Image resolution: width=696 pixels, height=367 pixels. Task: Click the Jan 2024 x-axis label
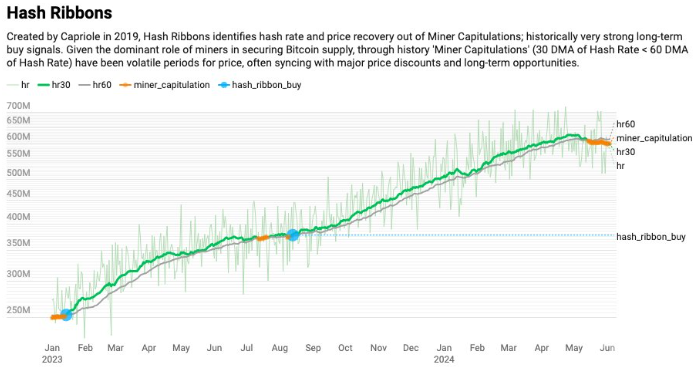click(x=444, y=353)
